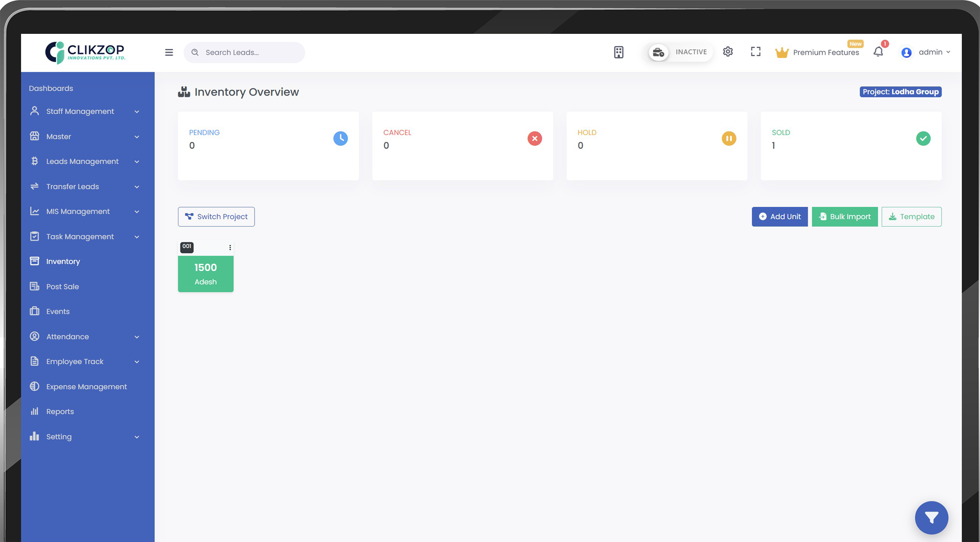Image resolution: width=980 pixels, height=542 pixels.
Task: Open the settings gear in the header
Action: click(728, 52)
